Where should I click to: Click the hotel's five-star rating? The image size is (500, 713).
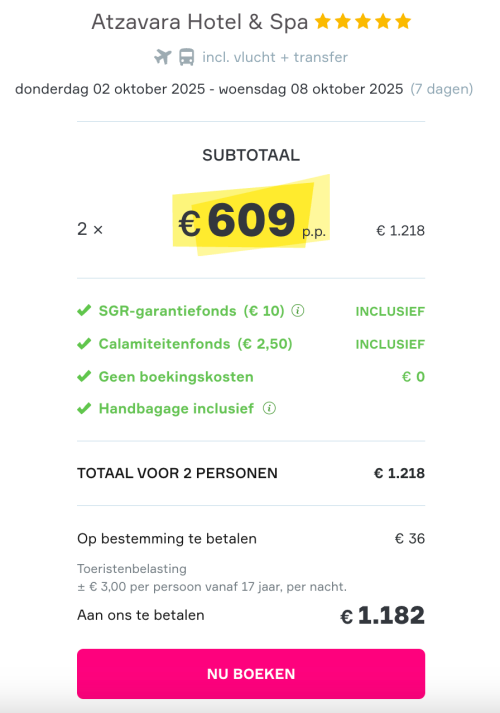pyautogui.click(x=363, y=21)
